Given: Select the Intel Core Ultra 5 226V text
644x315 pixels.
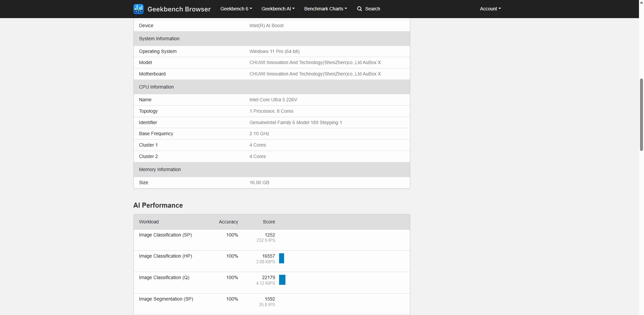Looking at the screenshot, I should tap(273, 100).
